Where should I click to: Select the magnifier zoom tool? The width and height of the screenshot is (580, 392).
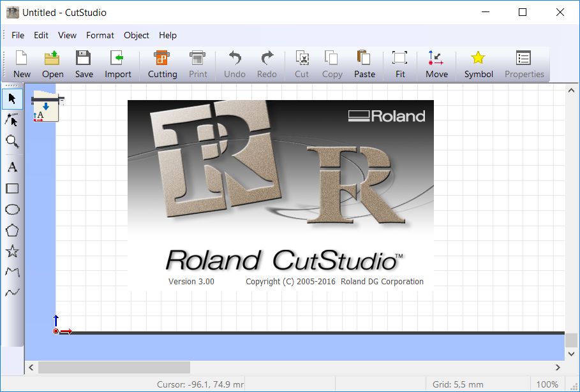tap(12, 141)
